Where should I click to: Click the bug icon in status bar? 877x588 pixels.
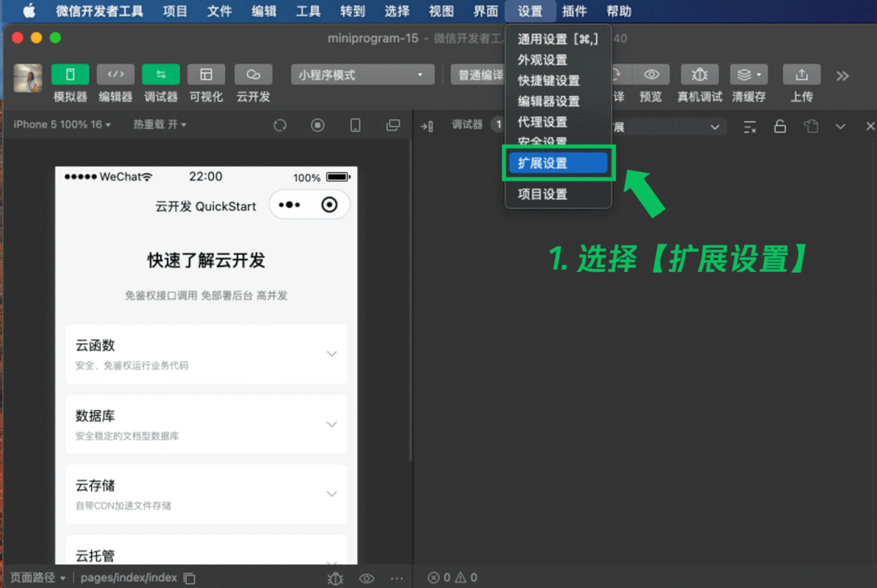click(335, 578)
